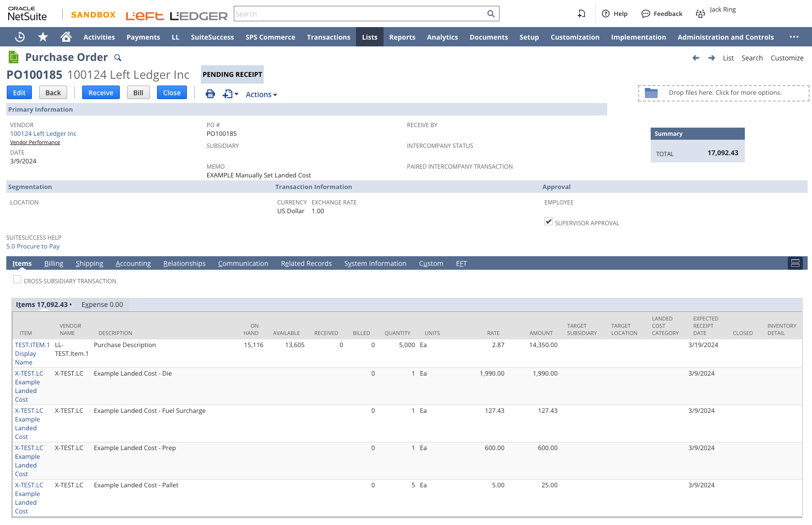Screen dimensions: 812x525
Task: Open the Administration and Controls menu
Action: (x=726, y=37)
